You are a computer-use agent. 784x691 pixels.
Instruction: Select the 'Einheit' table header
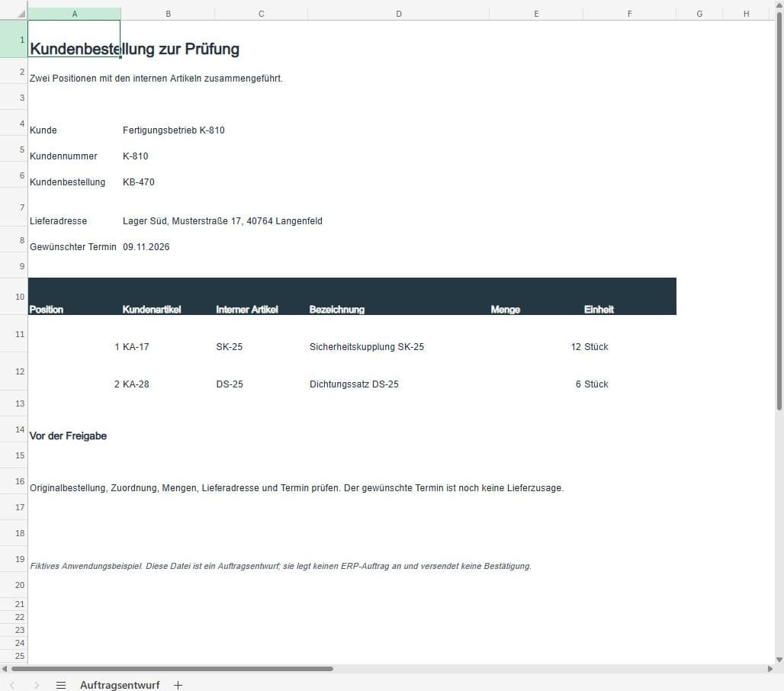click(599, 310)
